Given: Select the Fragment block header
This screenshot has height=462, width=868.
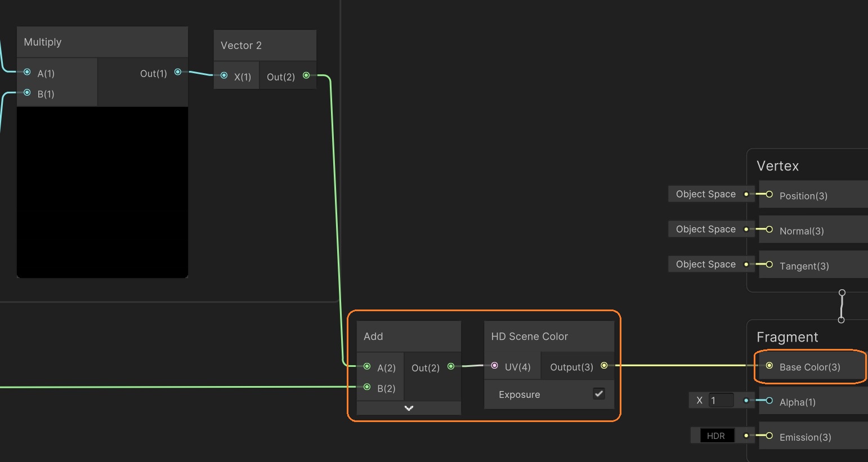Looking at the screenshot, I should pyautogui.click(x=788, y=337).
